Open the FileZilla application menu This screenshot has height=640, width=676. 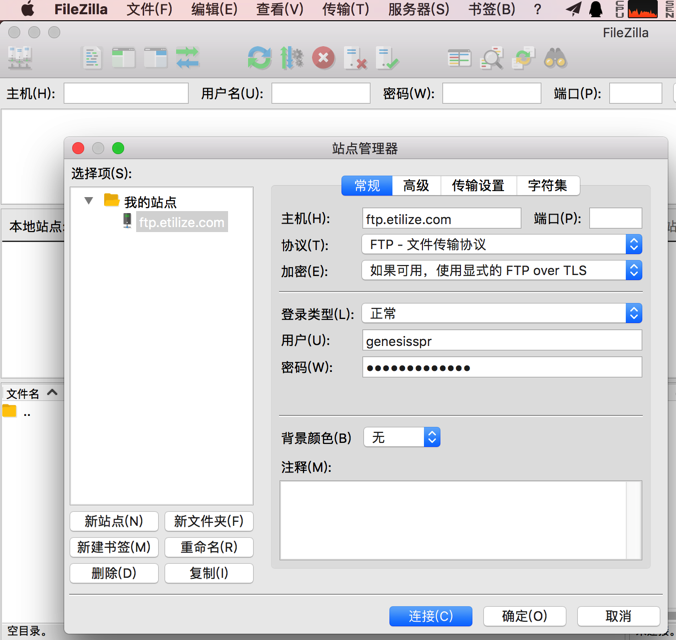(x=81, y=9)
